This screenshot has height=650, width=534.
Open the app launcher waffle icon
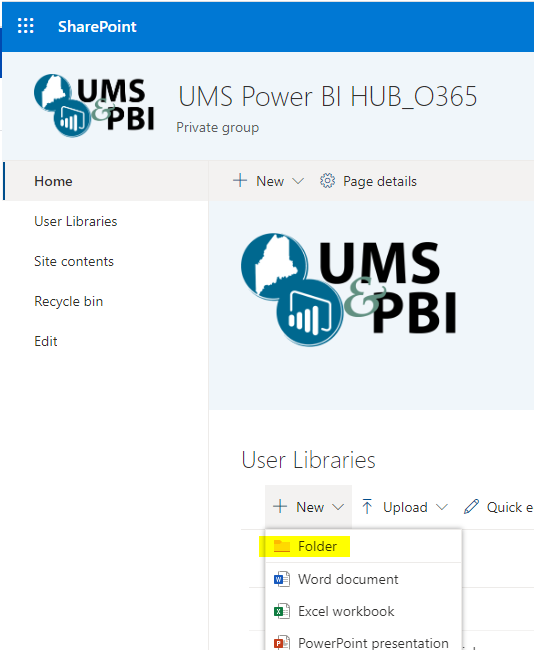(x=26, y=26)
